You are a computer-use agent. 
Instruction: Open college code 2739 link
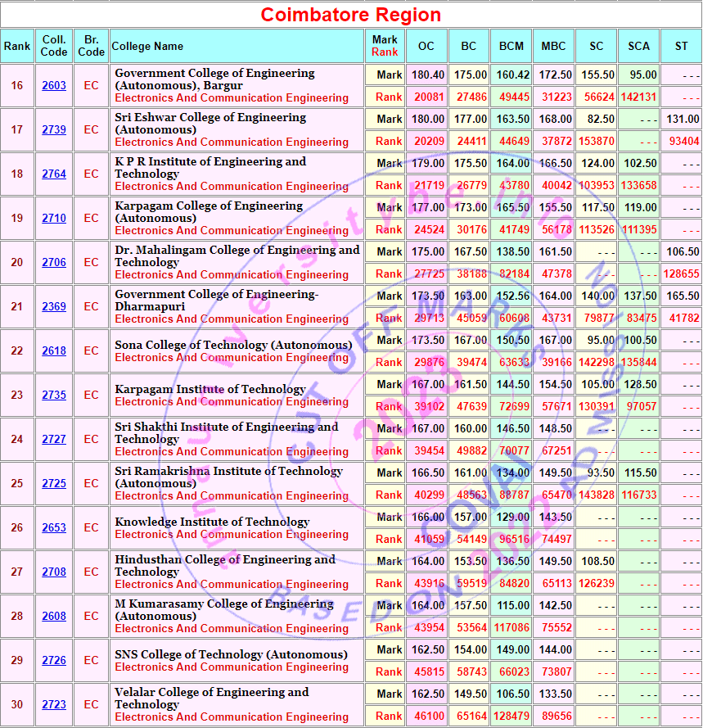point(54,130)
